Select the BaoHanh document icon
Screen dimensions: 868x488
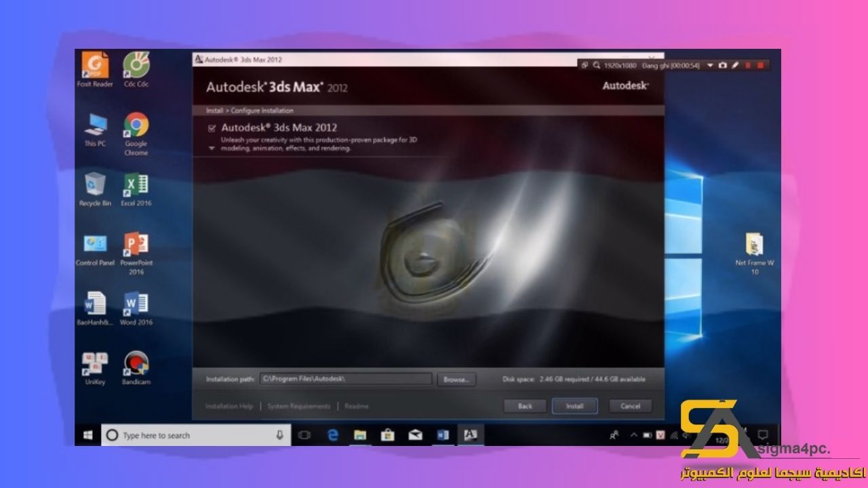tap(95, 308)
